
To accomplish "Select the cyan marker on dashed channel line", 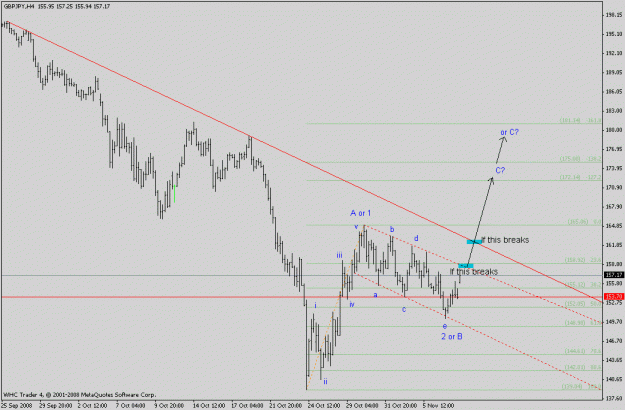I will coord(466,266).
